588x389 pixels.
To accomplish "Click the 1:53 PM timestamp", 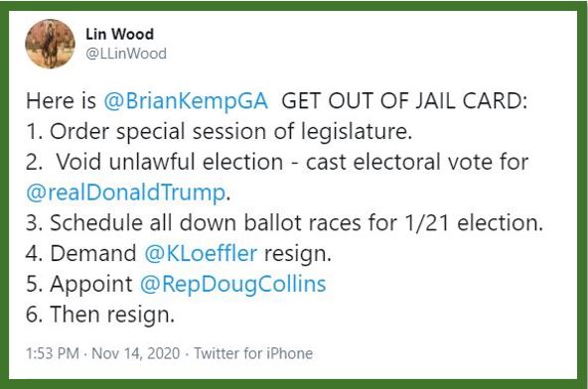I will (53, 353).
